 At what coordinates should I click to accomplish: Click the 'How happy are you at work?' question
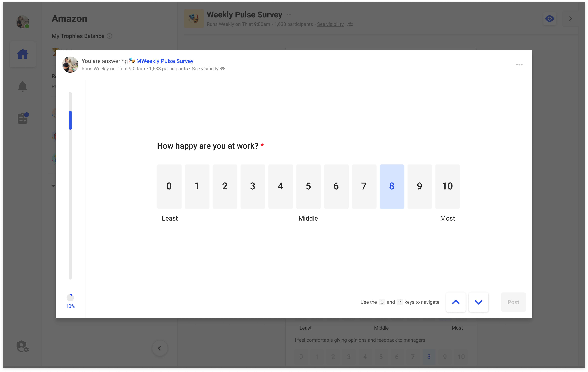point(208,146)
